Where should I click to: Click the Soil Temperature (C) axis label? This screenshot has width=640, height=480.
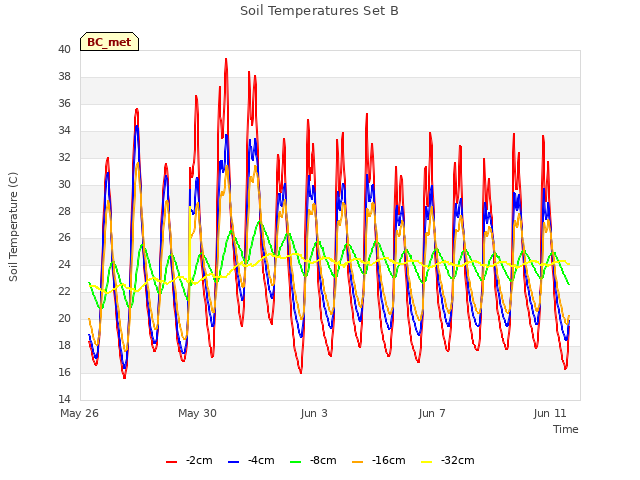[x=13, y=227]
